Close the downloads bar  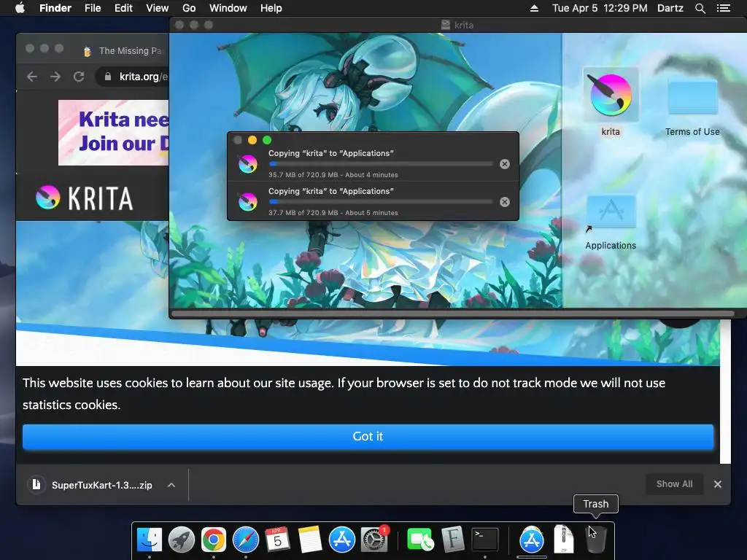pyautogui.click(x=718, y=484)
